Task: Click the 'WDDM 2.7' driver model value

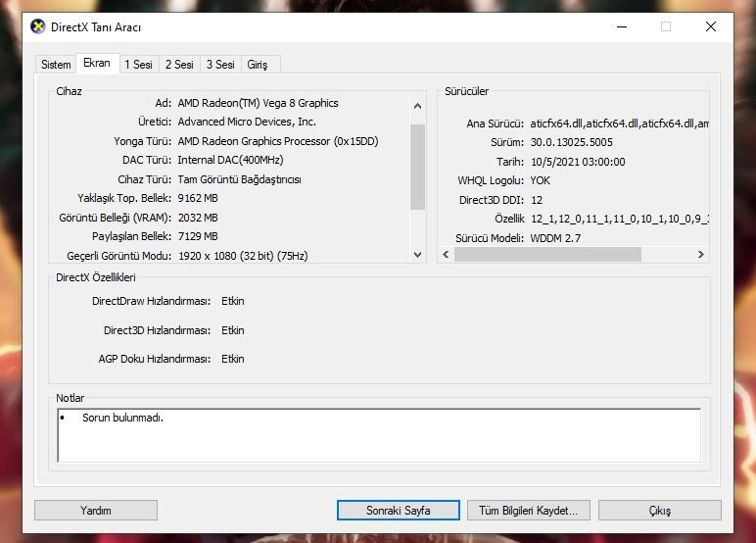Action: pyautogui.click(x=555, y=238)
